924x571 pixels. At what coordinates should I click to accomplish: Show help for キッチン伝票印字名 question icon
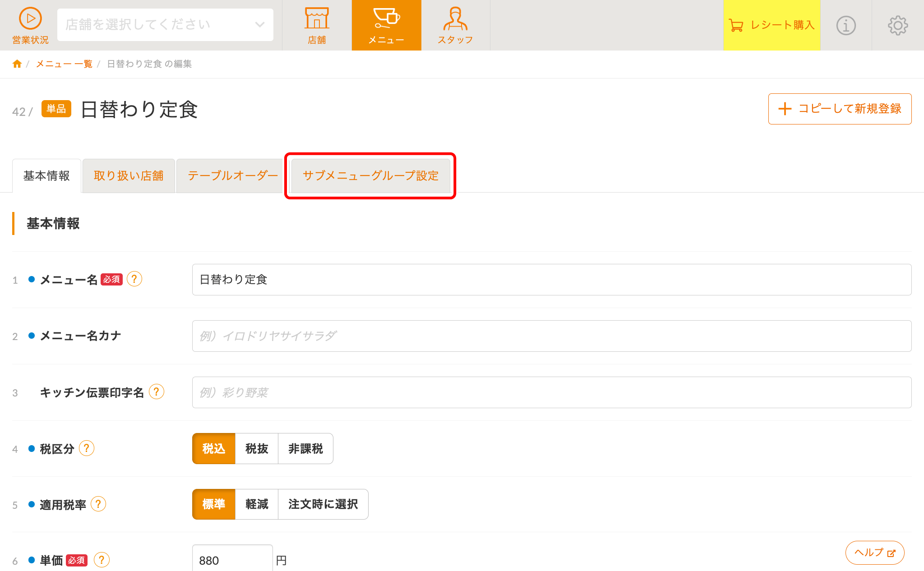click(157, 391)
